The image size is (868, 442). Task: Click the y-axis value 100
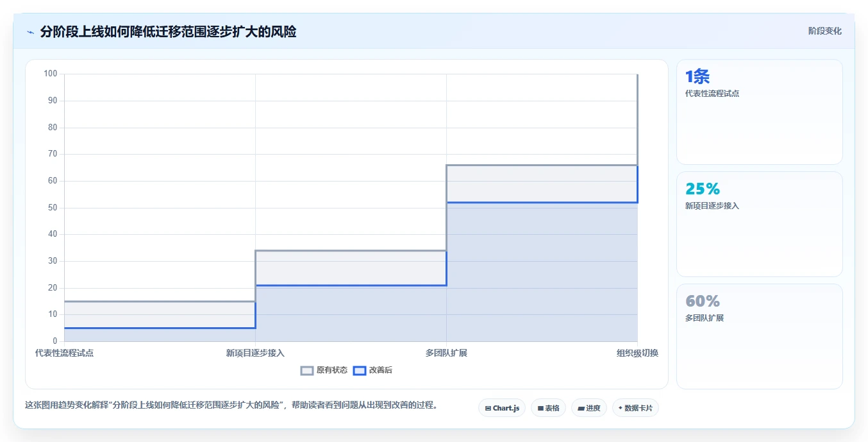[51, 74]
